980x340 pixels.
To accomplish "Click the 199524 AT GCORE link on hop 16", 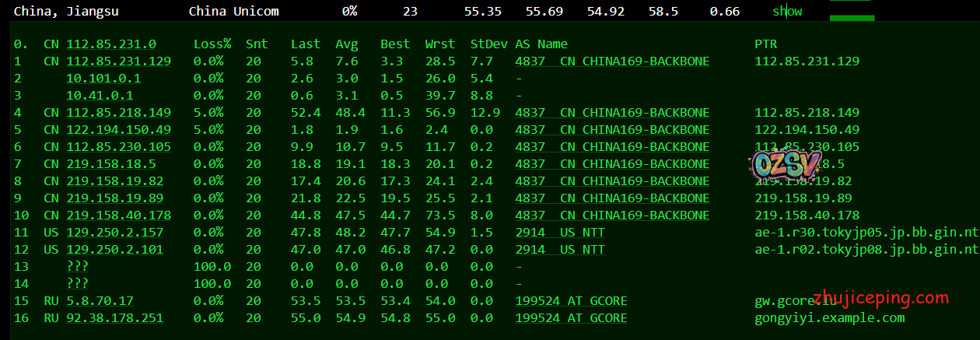I will [571, 318].
